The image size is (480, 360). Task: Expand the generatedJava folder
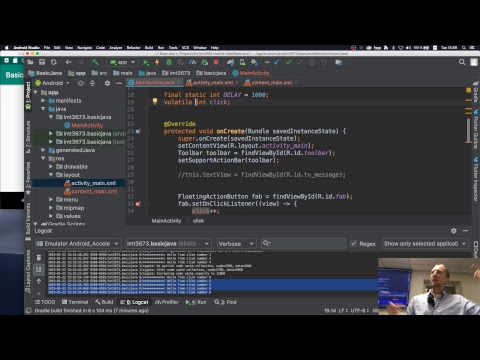tap(43, 150)
